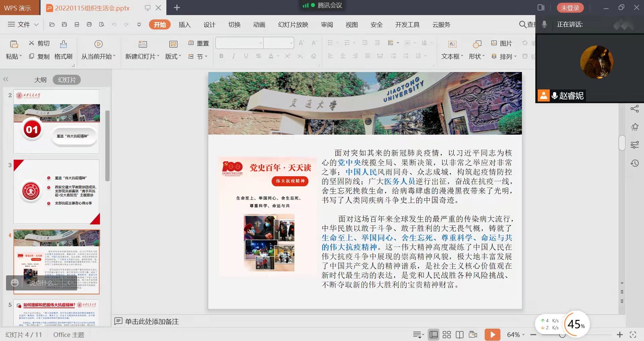Open the File (文件) menu dropdown
Screen dimensions: 644x341
(x=23, y=24)
